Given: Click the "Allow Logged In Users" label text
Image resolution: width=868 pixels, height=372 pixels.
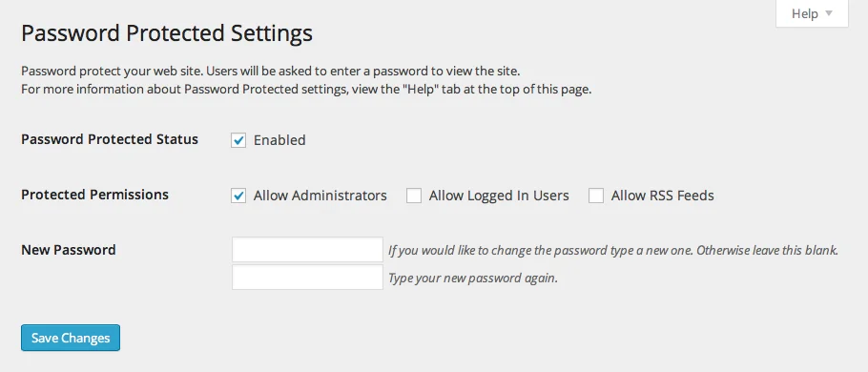Looking at the screenshot, I should coord(499,196).
